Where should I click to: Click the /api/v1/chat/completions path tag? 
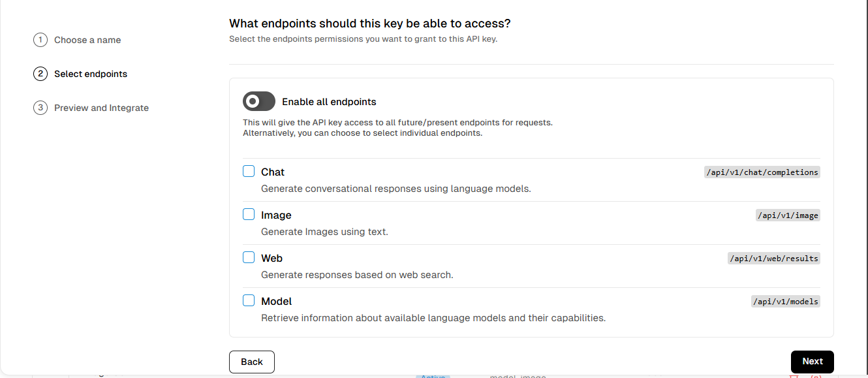pyautogui.click(x=762, y=172)
